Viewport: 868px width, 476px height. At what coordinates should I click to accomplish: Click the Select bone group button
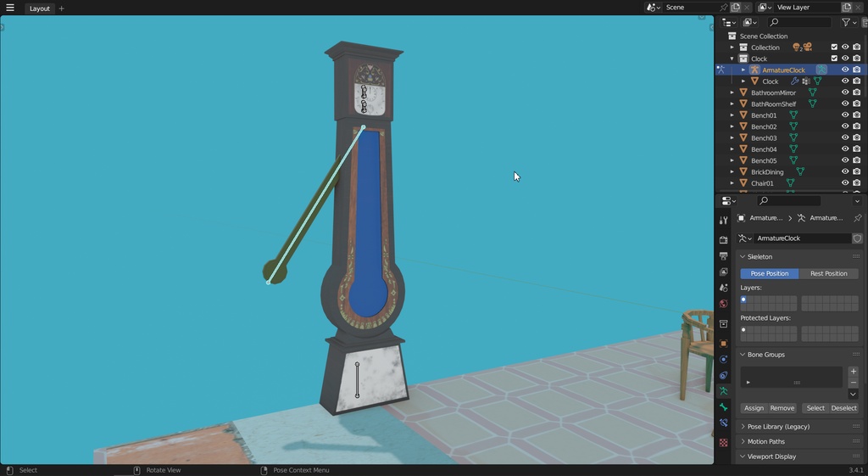pyautogui.click(x=815, y=408)
